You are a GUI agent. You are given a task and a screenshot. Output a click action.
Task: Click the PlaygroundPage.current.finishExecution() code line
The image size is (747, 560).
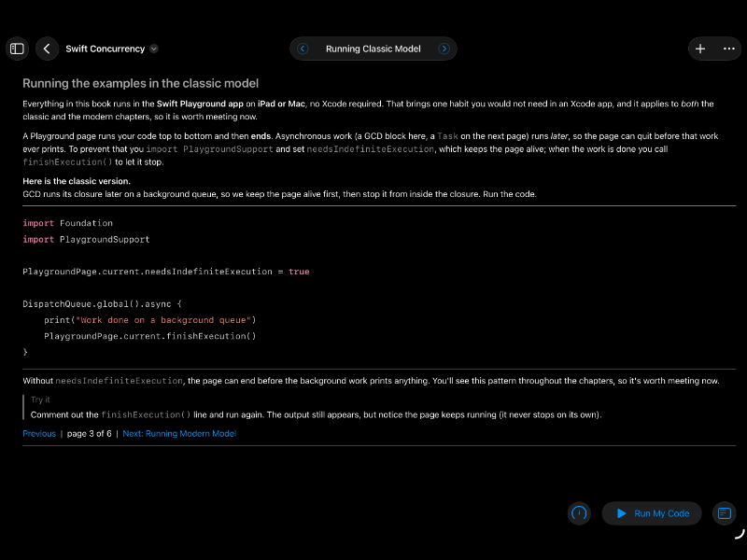pyautogui.click(x=150, y=336)
